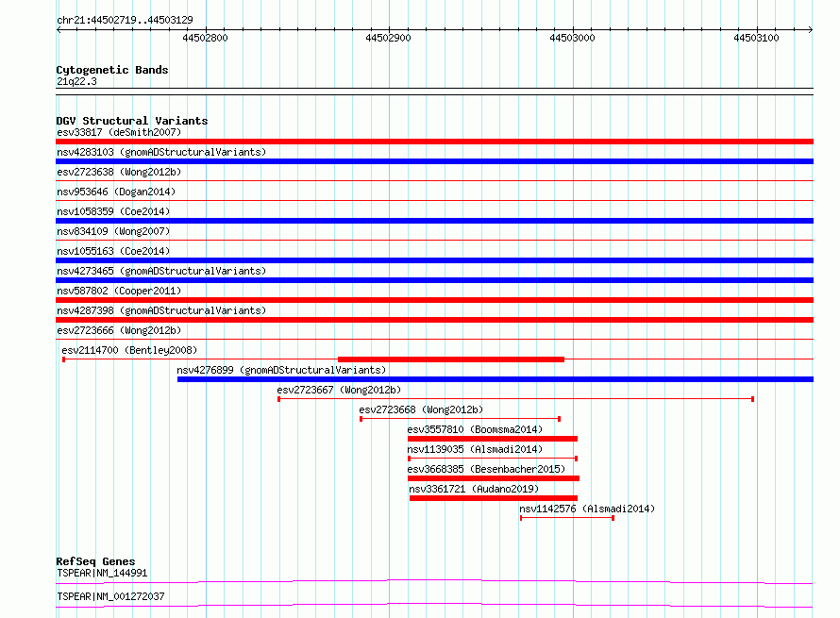Click left arrow end of the ruler
Image resolution: width=840 pixels, height=618 pixels.
click(59, 30)
